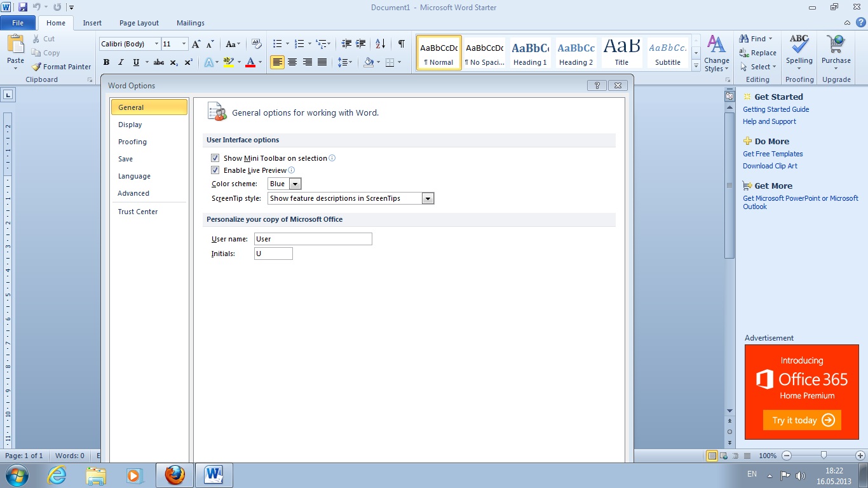Click the Purchase cart icon
The image size is (868, 488).
tap(836, 44)
